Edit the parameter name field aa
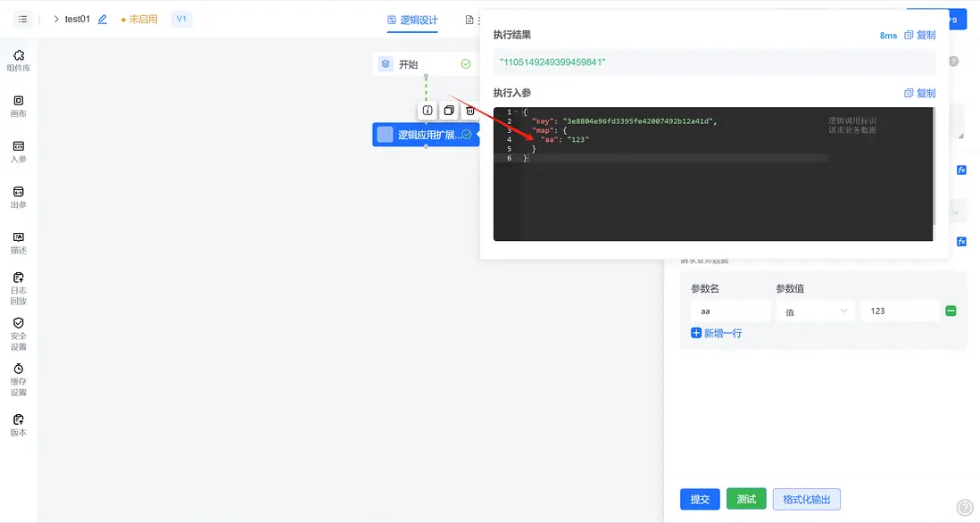This screenshot has width=980, height=523. click(731, 311)
